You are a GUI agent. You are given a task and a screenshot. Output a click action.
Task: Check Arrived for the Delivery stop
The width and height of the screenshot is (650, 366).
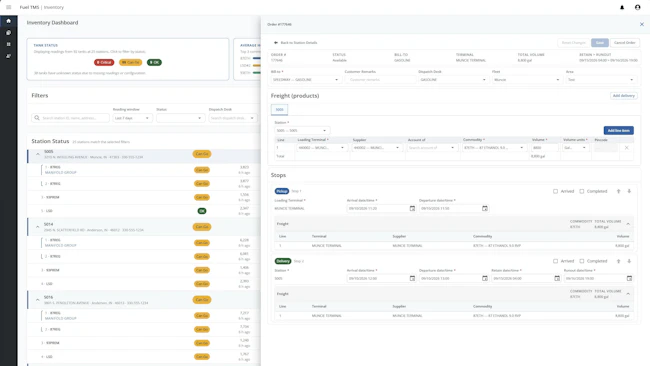555,261
